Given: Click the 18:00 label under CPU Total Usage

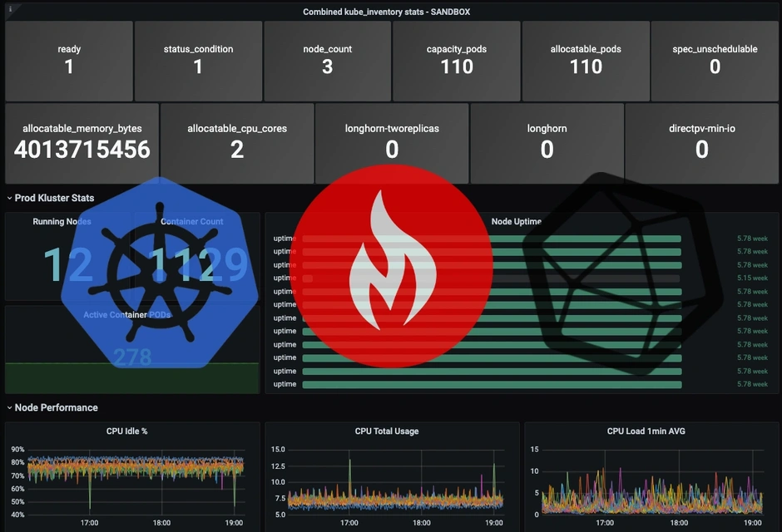Looking at the screenshot, I should tap(422, 523).
